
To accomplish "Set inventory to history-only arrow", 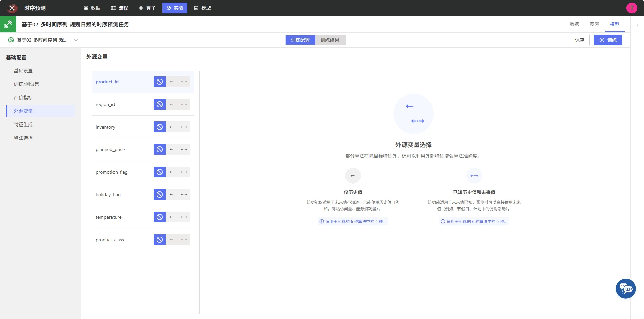I will (x=172, y=127).
